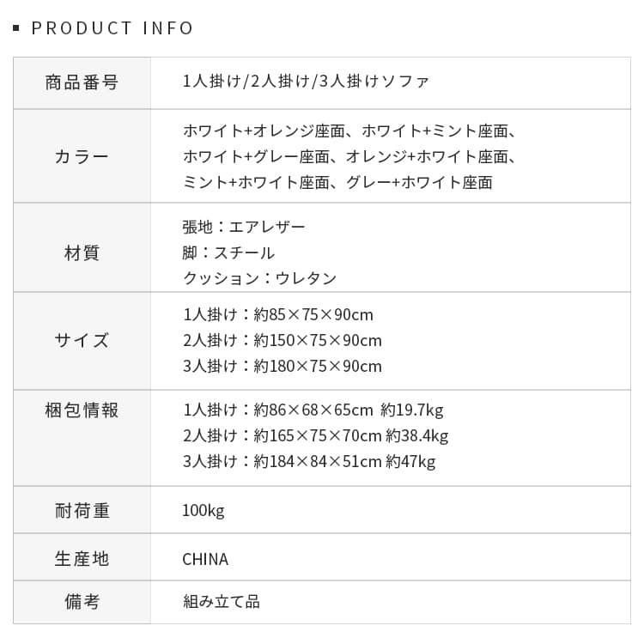Click the PRODUCT INFO heading

[112, 28]
